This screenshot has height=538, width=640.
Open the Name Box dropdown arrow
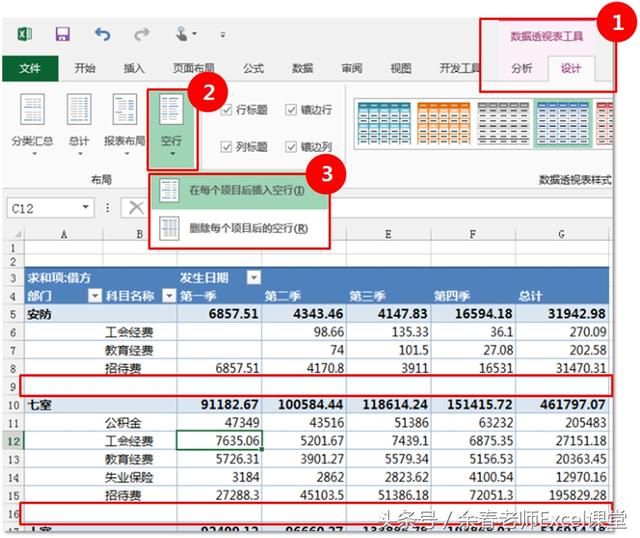(86, 207)
